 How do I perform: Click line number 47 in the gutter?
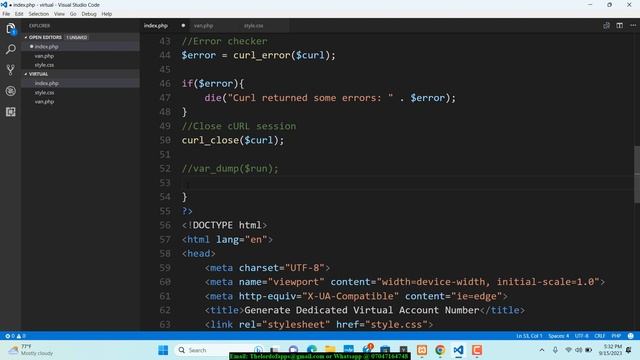click(x=165, y=98)
